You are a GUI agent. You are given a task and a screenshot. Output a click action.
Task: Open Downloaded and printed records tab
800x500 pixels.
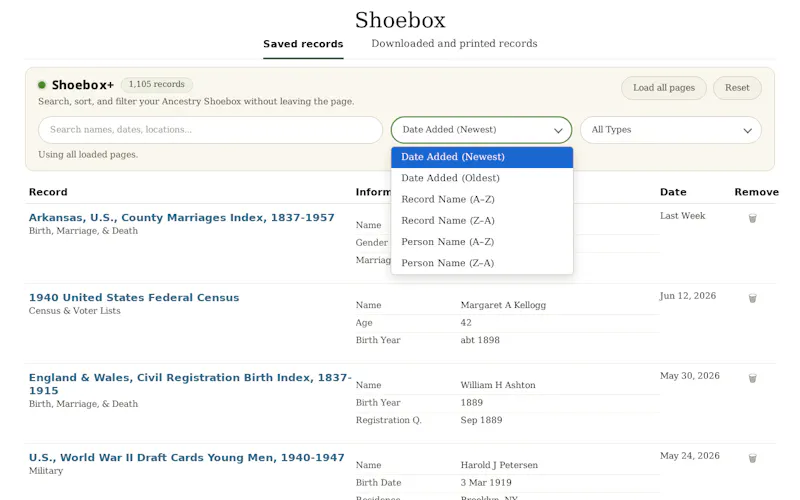tap(454, 44)
